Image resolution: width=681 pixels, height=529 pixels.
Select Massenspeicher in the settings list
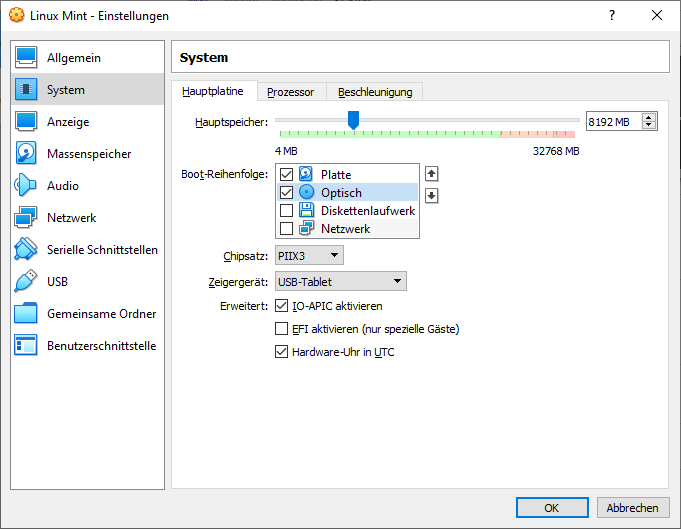87,153
